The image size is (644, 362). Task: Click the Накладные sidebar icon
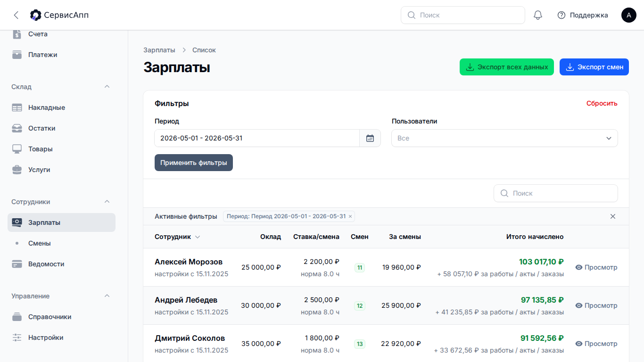(x=17, y=107)
